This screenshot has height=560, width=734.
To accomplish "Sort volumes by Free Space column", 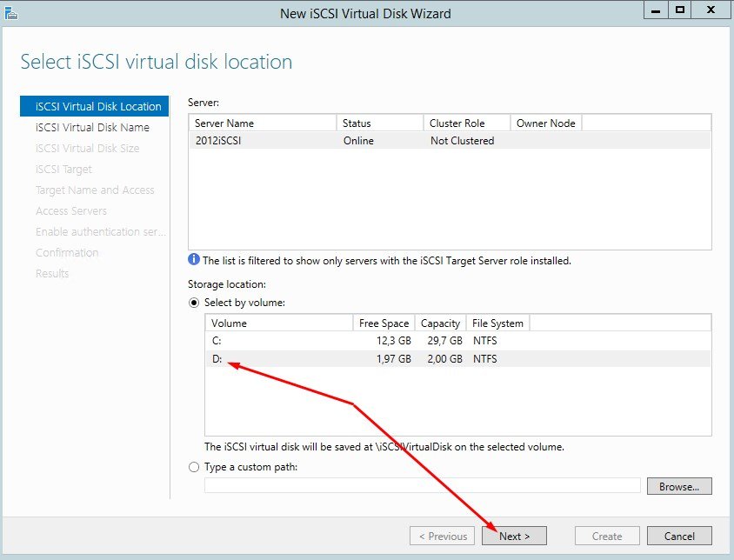I will click(384, 323).
